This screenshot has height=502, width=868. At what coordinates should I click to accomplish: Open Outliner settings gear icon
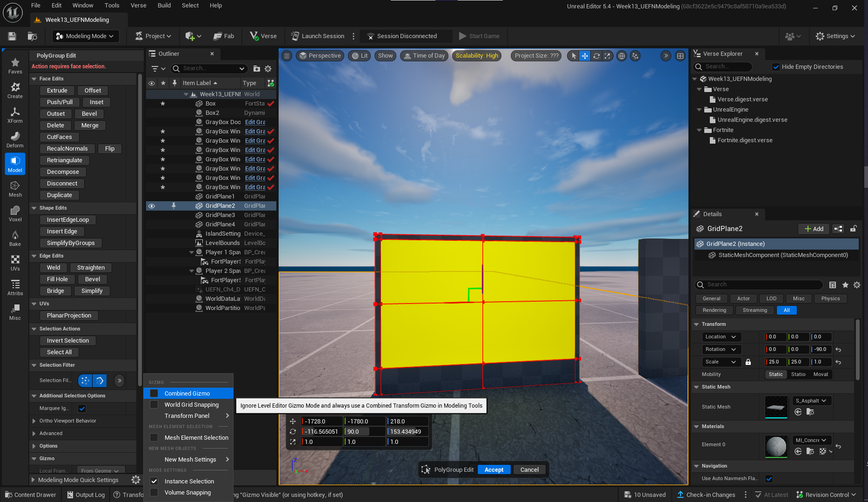pos(268,68)
